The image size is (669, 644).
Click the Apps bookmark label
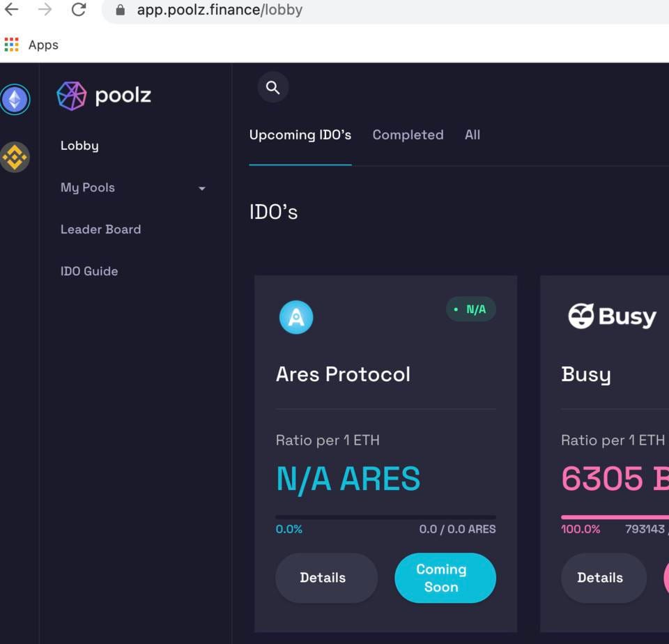(43, 45)
